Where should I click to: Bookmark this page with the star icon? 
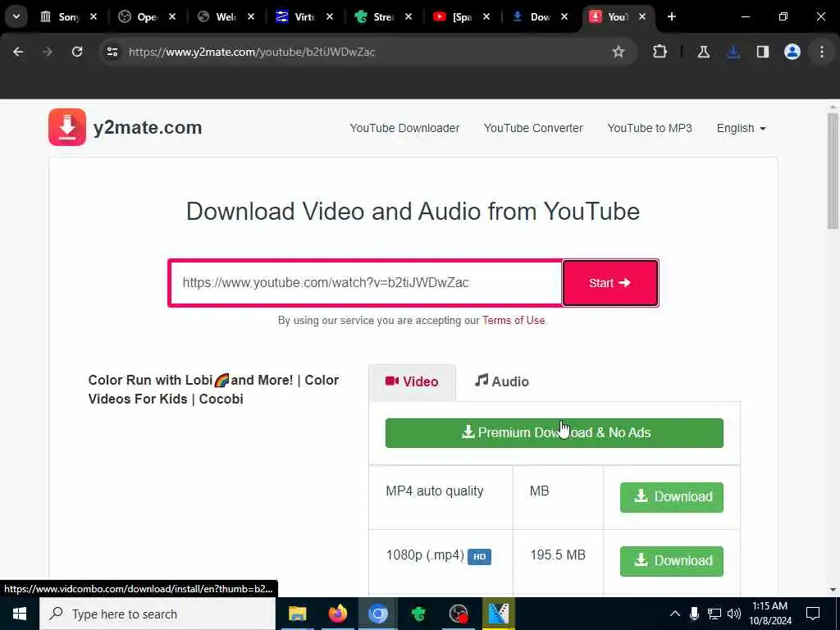pyautogui.click(x=619, y=52)
